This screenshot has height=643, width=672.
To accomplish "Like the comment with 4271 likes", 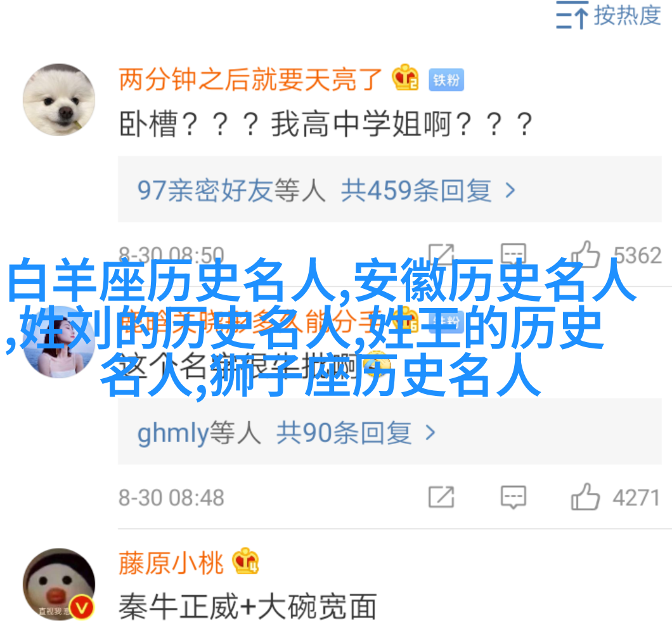I will (x=585, y=497).
